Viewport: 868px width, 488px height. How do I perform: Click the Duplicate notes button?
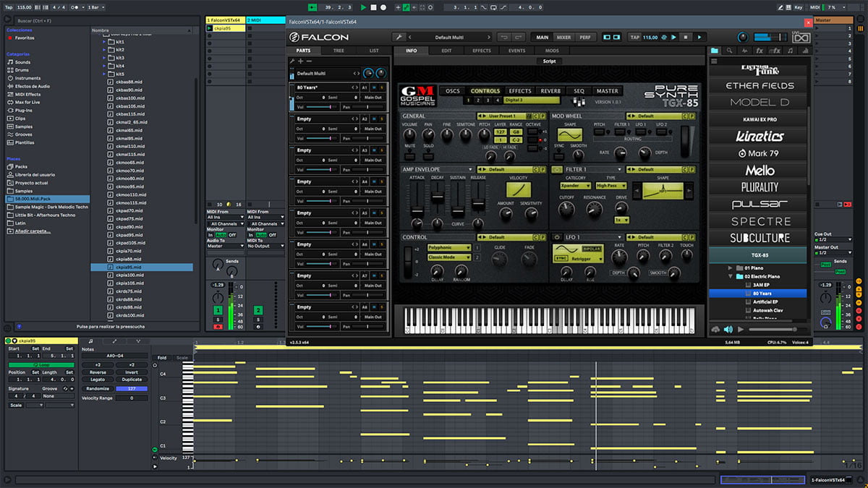[132, 380]
